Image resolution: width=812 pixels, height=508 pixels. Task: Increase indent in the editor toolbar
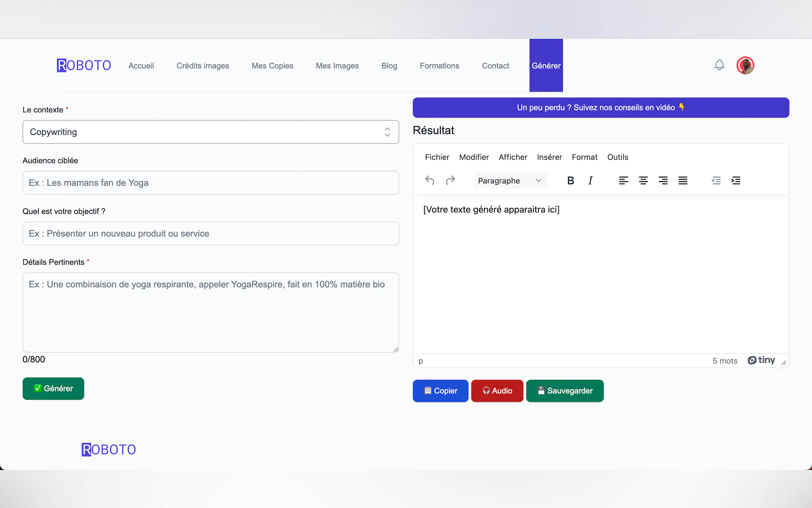736,180
